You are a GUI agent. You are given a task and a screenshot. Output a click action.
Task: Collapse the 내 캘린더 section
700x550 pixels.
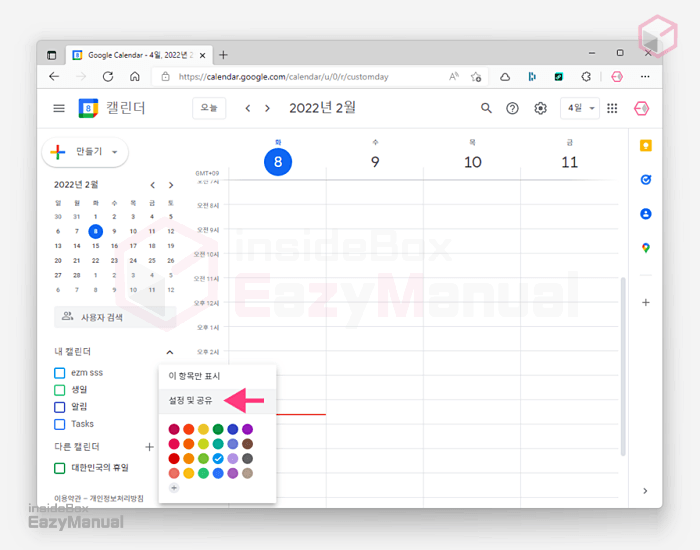pyautogui.click(x=170, y=352)
